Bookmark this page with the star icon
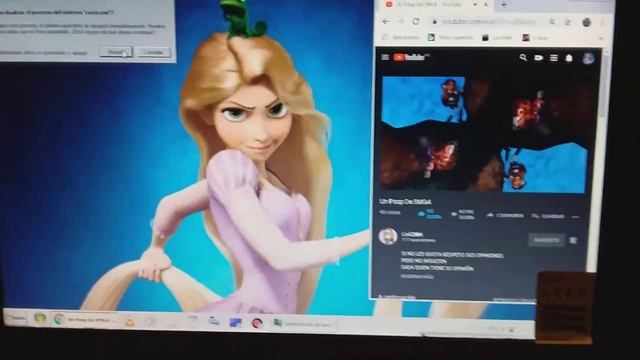 click(x=567, y=22)
